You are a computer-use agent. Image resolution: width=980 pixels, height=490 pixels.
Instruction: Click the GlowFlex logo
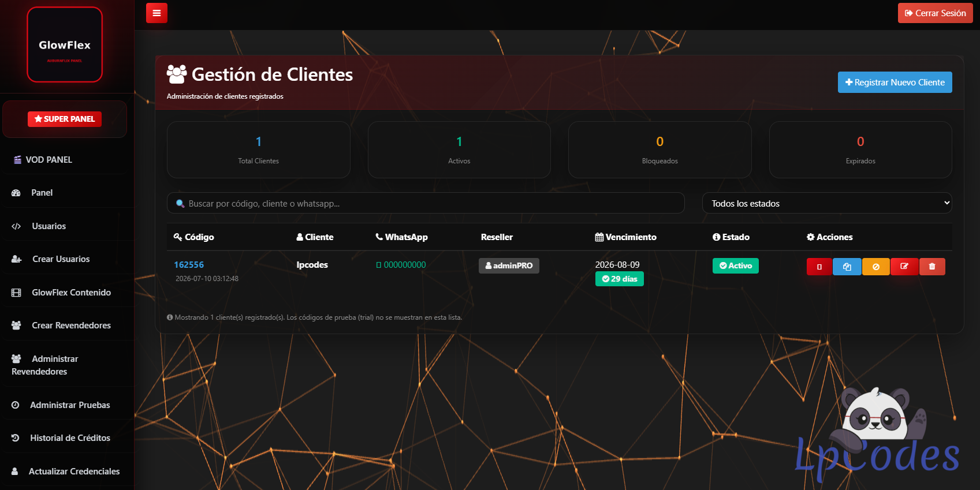[x=65, y=44]
